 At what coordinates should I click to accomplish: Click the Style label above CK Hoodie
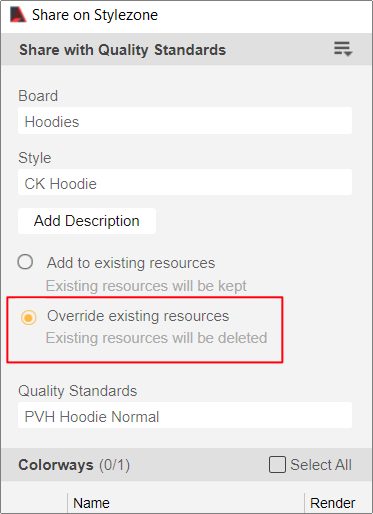[x=35, y=158]
